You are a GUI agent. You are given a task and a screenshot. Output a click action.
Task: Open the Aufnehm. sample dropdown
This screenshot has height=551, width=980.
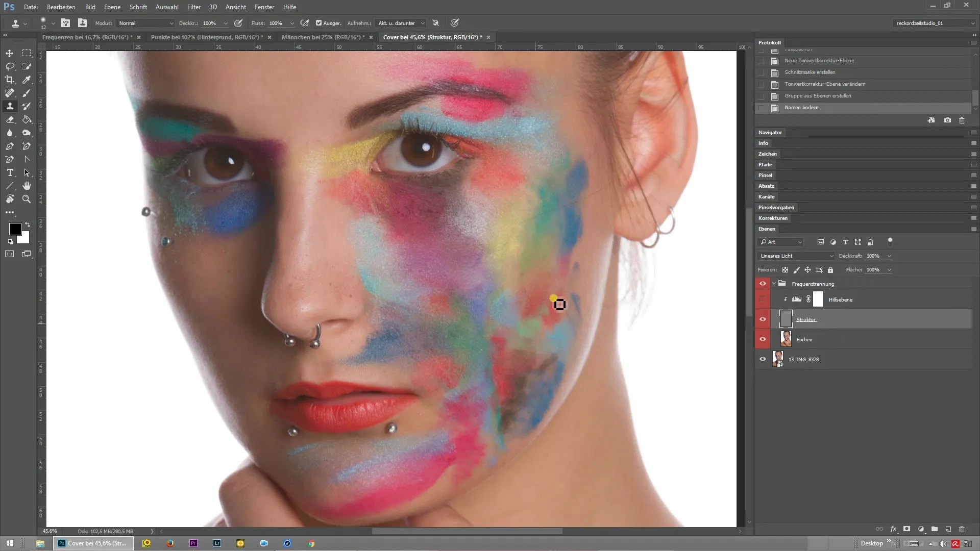(x=401, y=23)
